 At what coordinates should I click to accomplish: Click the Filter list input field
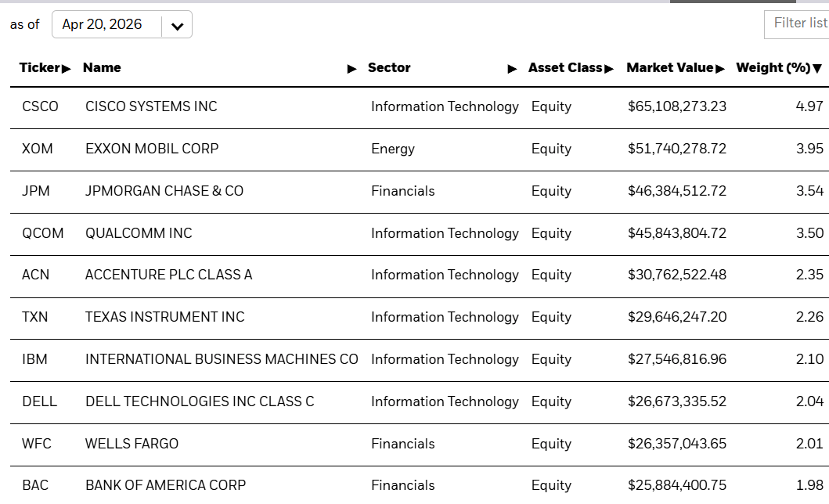click(798, 23)
